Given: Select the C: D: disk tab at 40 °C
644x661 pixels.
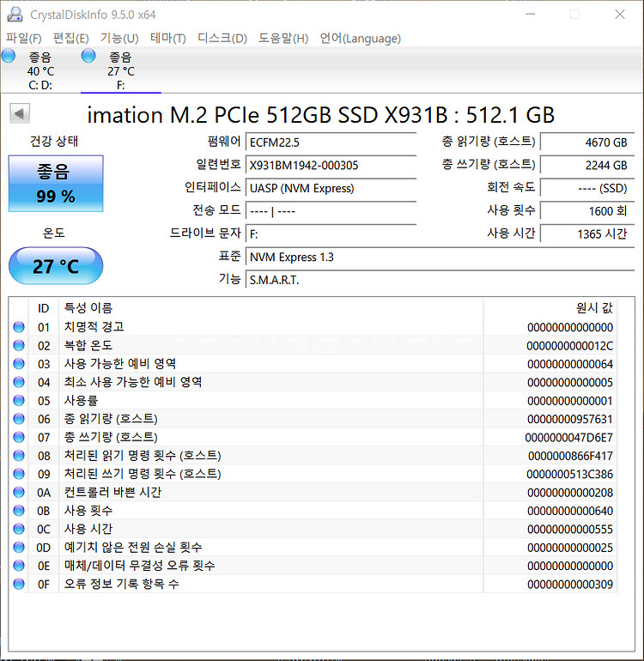Looking at the screenshot, I should tap(40, 70).
